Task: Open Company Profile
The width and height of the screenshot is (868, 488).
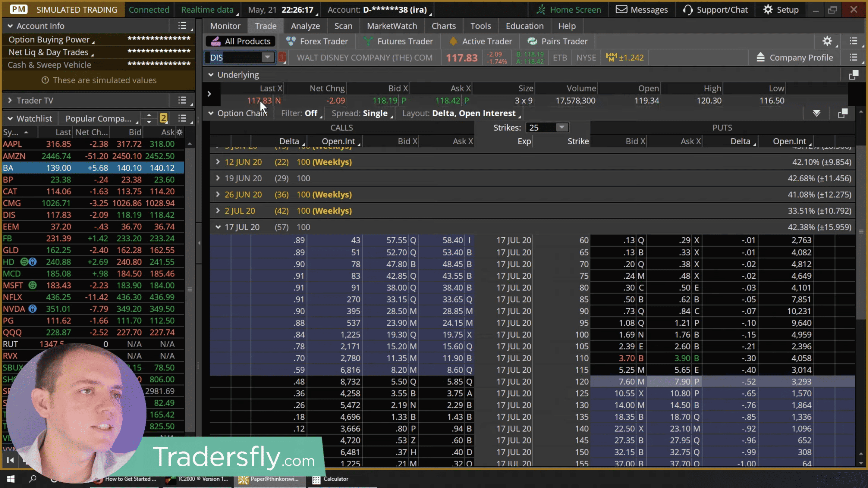Action: pos(794,58)
